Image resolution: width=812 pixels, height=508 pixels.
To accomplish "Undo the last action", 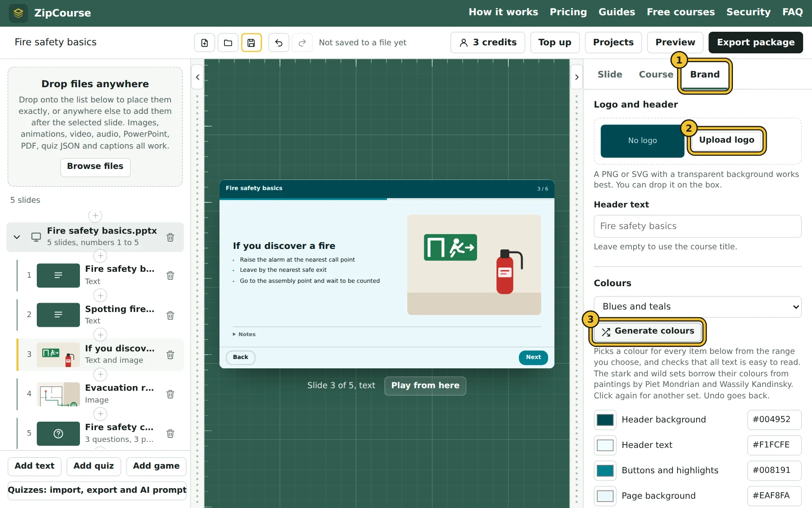I will 279,43.
